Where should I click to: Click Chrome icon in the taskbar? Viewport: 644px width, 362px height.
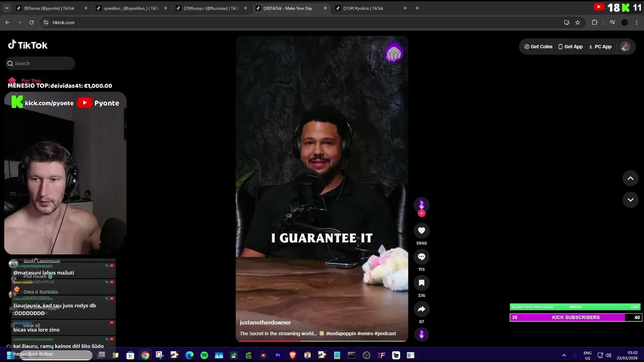pyautogui.click(x=145, y=355)
